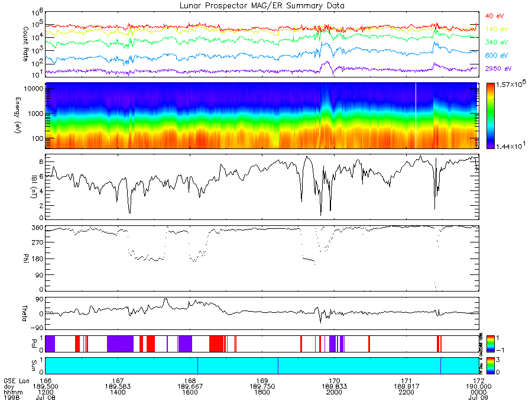Click the color bar minimum '1.44x10^1'
This screenshot has width=532, height=414.
[511, 145]
